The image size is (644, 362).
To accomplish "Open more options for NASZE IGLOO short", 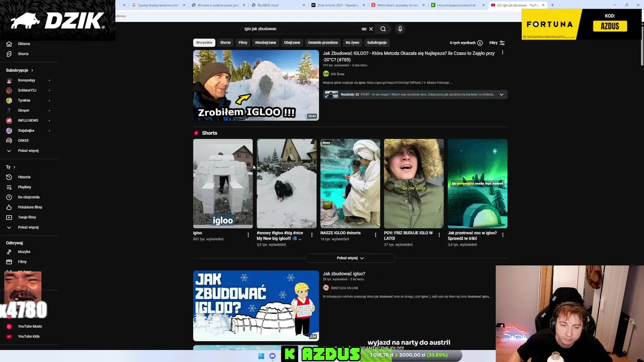I will coord(375,235).
